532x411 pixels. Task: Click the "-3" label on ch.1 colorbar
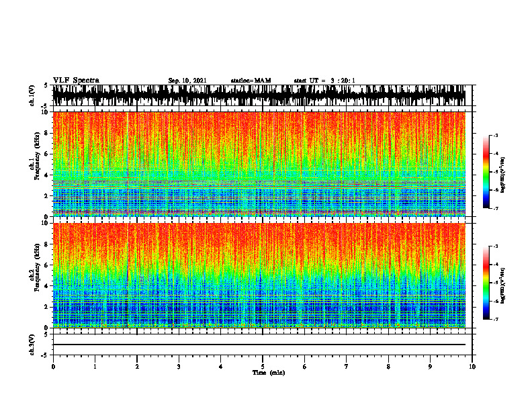pos(496,135)
